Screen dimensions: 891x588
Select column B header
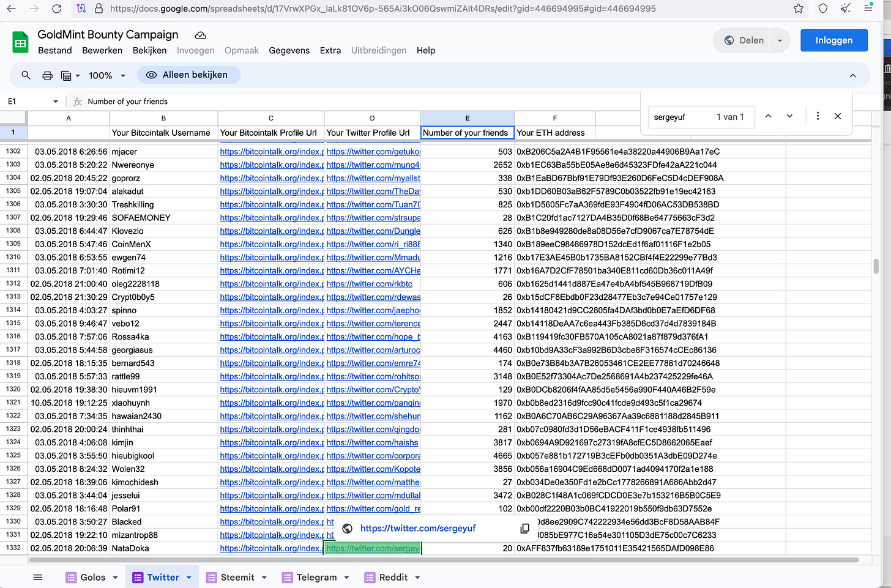pos(163,118)
